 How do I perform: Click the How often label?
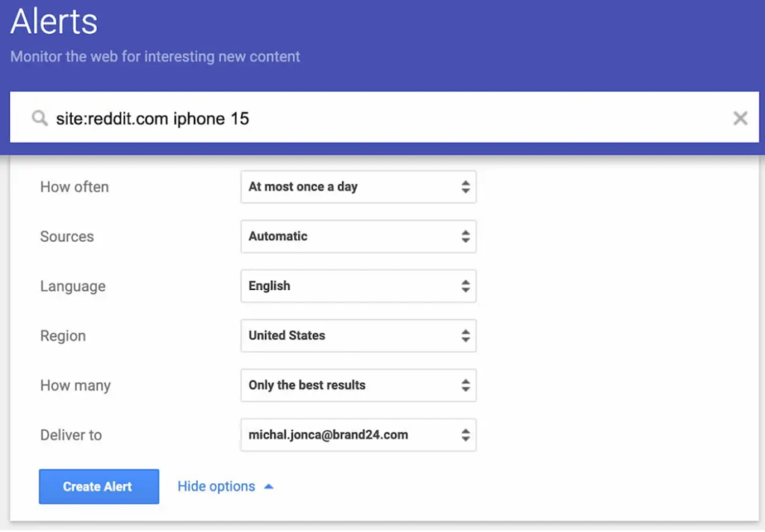74,187
